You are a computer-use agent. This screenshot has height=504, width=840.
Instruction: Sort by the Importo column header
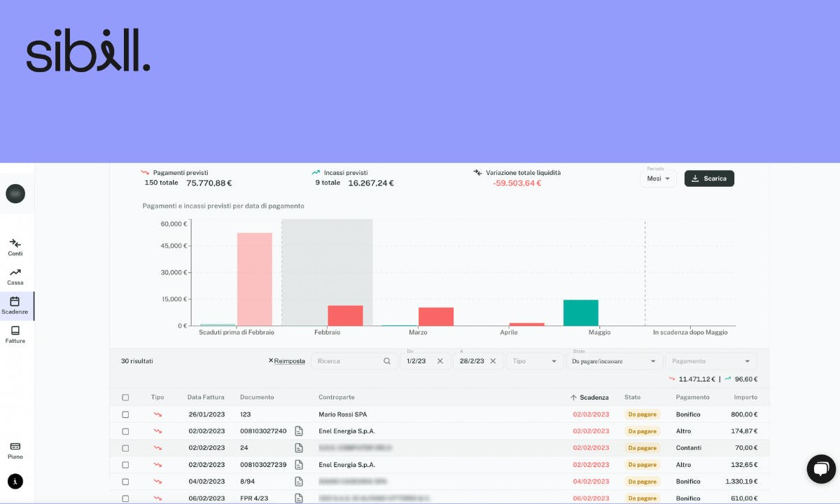coord(745,398)
